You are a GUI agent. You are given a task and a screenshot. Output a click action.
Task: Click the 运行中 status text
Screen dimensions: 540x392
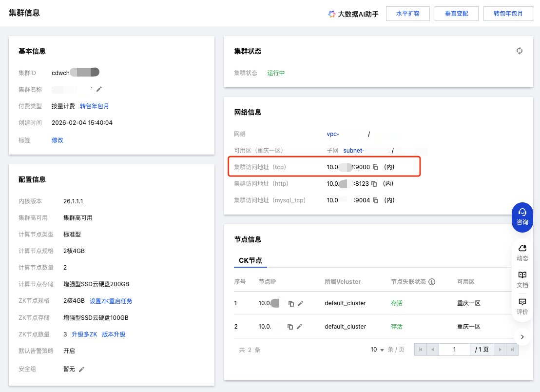pos(276,73)
